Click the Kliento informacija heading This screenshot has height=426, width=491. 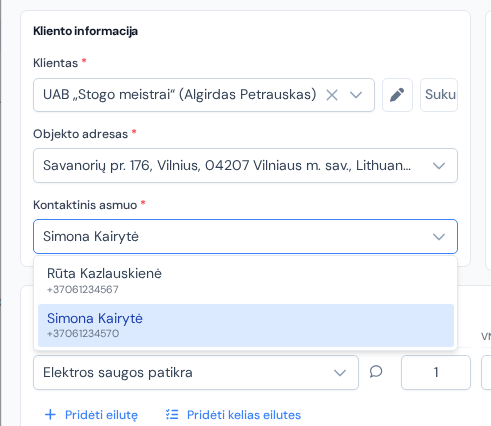coord(85,31)
